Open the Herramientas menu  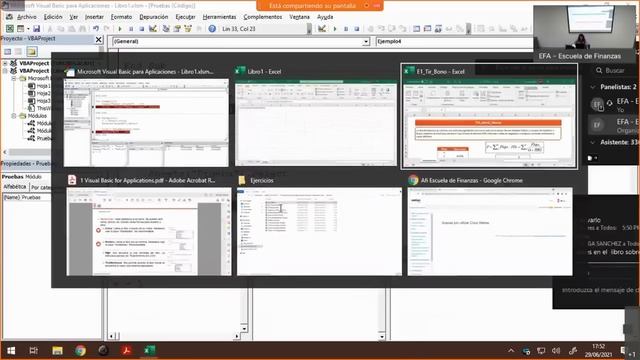tap(219, 17)
